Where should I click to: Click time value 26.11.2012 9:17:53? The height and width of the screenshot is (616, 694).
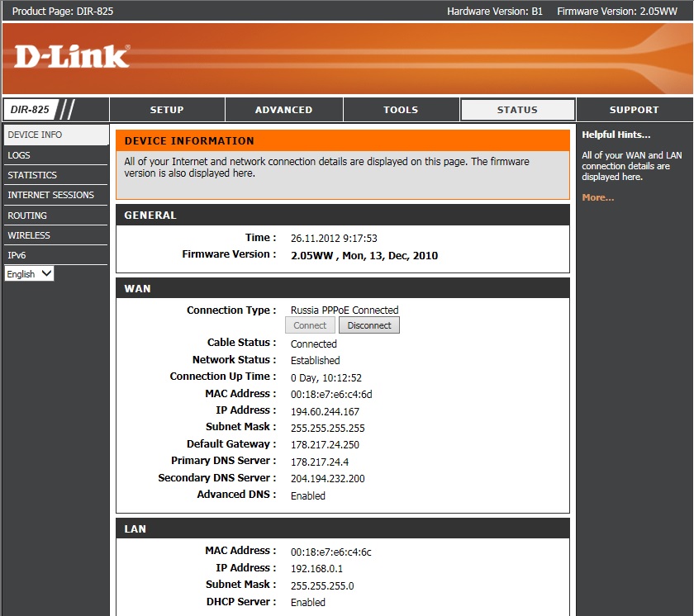(x=334, y=239)
